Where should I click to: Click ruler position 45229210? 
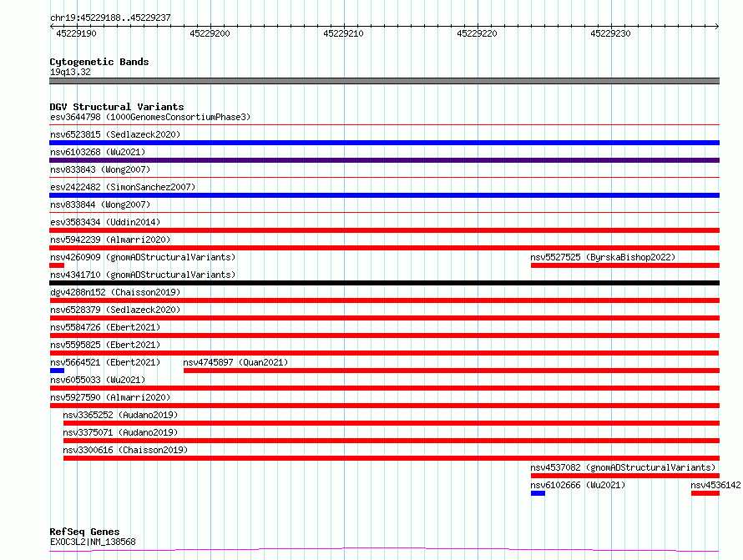click(x=344, y=33)
